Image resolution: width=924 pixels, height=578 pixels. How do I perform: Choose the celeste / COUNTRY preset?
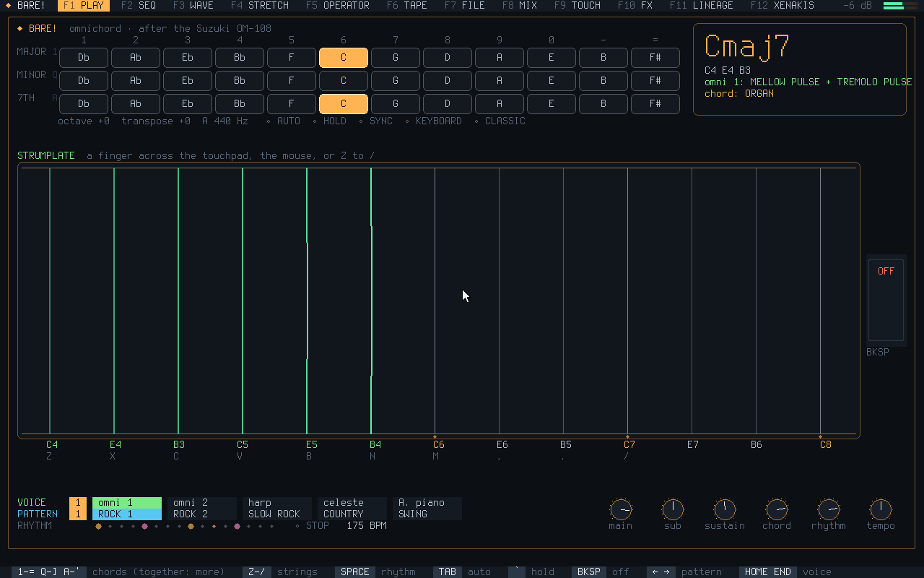pos(352,508)
